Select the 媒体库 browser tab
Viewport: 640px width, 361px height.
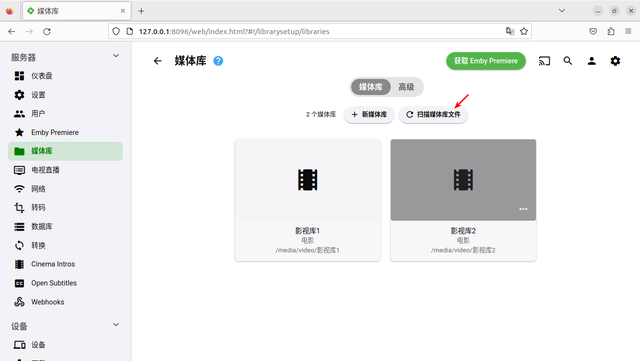[x=76, y=11]
